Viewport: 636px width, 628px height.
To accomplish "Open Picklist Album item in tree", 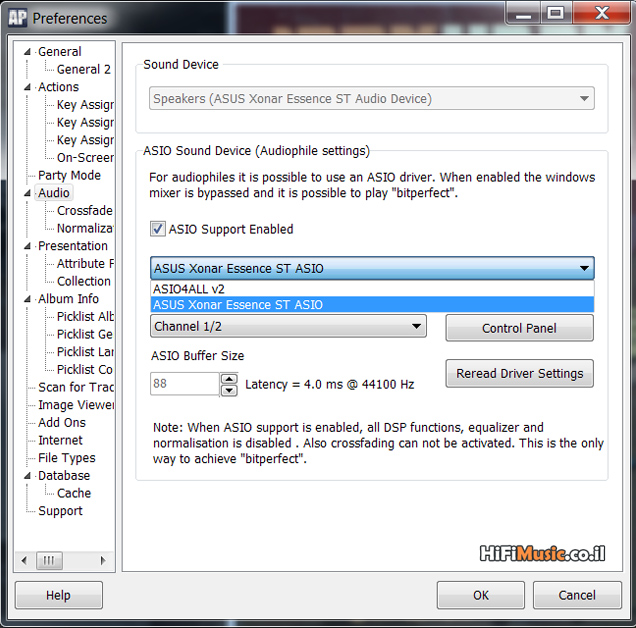I will coord(85,316).
